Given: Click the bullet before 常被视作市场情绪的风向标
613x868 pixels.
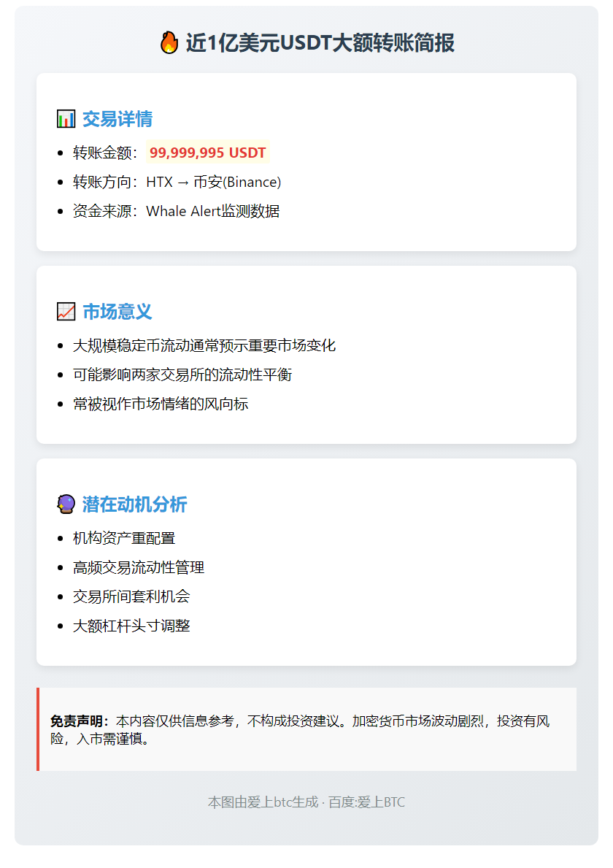Looking at the screenshot, I should click(62, 404).
